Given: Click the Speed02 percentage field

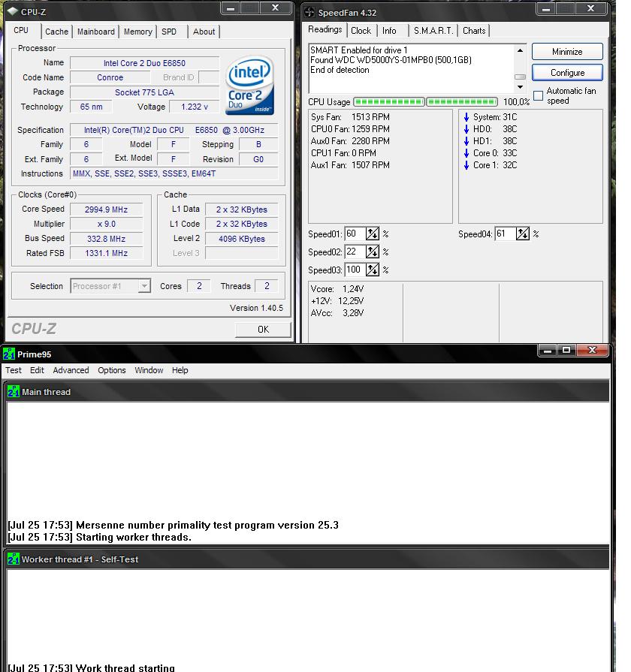Looking at the screenshot, I should 355,252.
